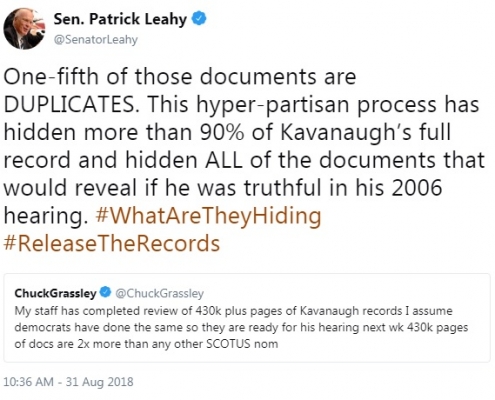
Task: Click the quoted text line ending SCOTUS nom
Action: pos(146,344)
